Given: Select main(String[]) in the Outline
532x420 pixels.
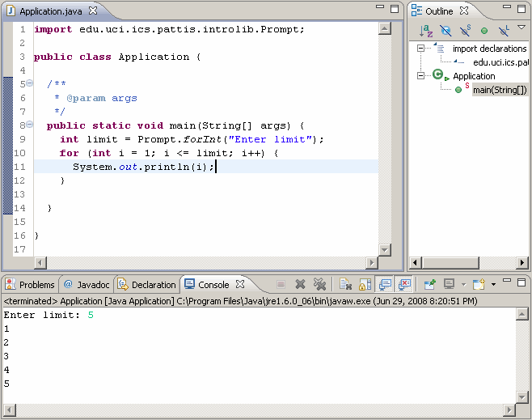Looking at the screenshot, I should [500, 89].
